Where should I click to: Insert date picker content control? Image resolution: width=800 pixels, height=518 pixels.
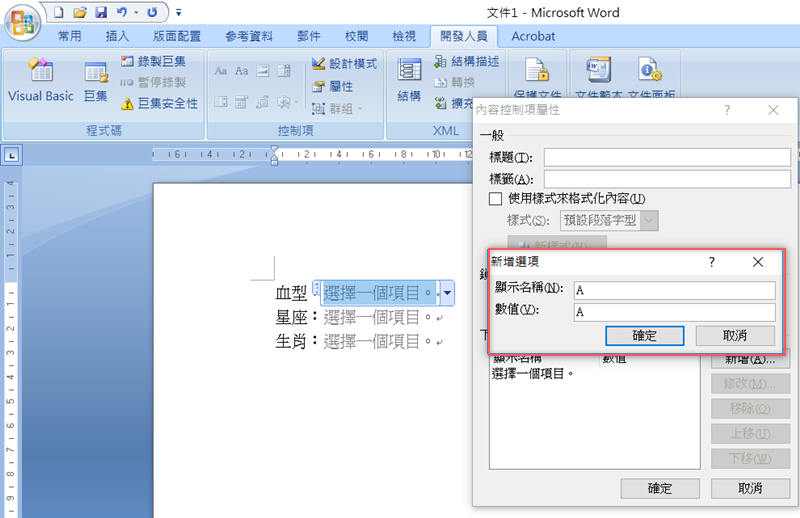(x=242, y=102)
